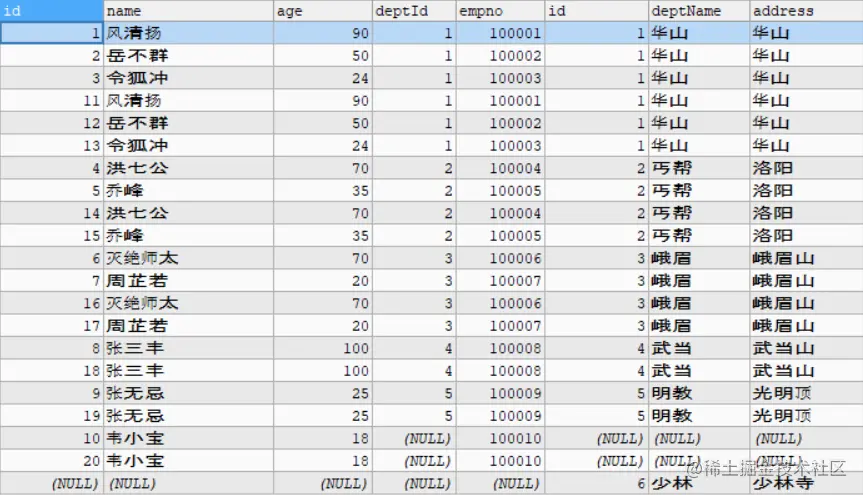Click the id header next to name
Screen dimensions: 863x495
(52, 11)
